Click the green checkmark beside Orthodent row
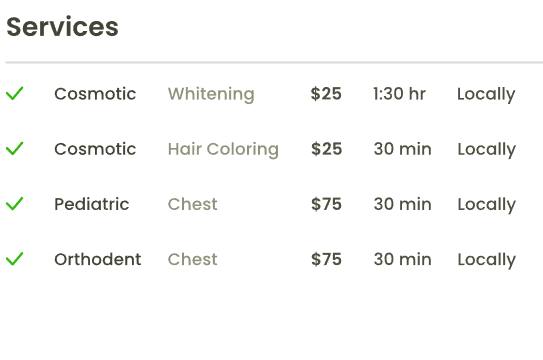The image size is (543, 360). 15,259
